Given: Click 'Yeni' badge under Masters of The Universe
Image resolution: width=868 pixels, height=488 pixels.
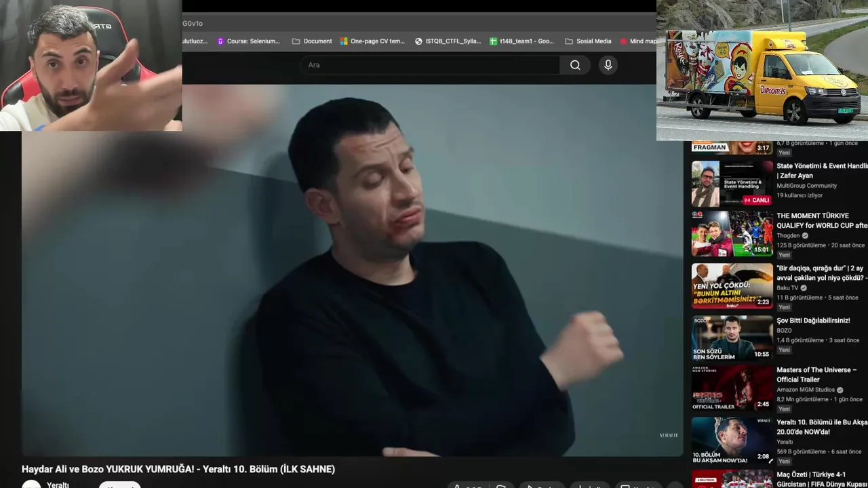Looking at the screenshot, I should (x=784, y=409).
